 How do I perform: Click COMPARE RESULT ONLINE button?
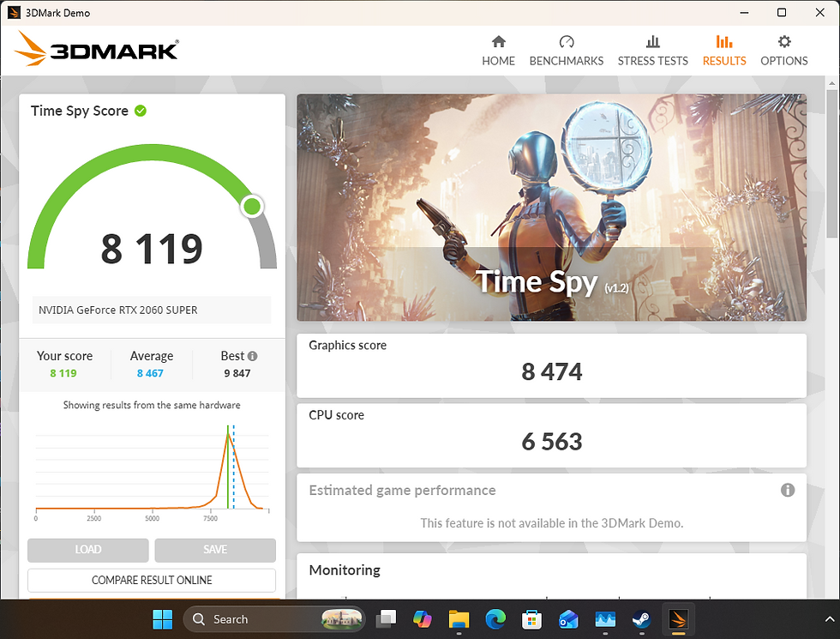(152, 580)
